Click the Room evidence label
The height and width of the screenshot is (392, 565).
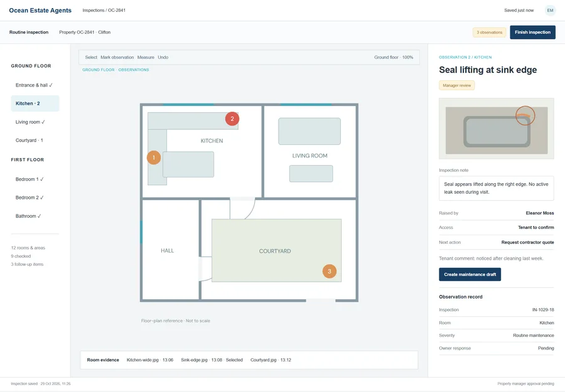tap(103, 360)
